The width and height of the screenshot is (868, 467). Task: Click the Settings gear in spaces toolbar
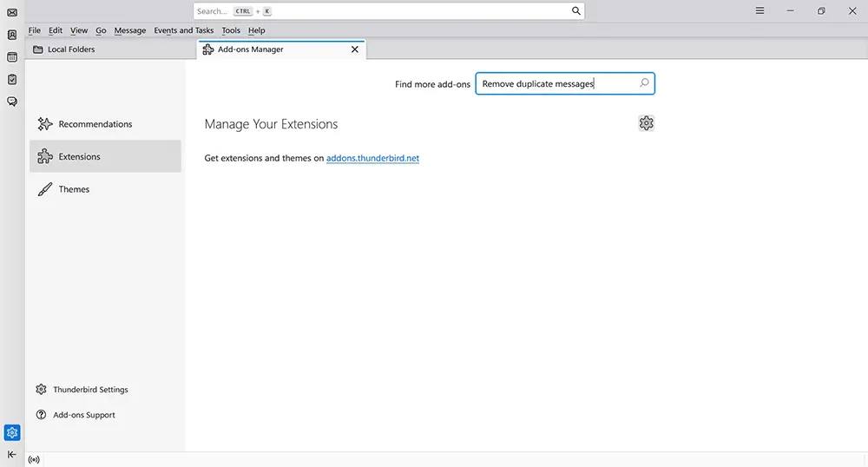click(12, 432)
